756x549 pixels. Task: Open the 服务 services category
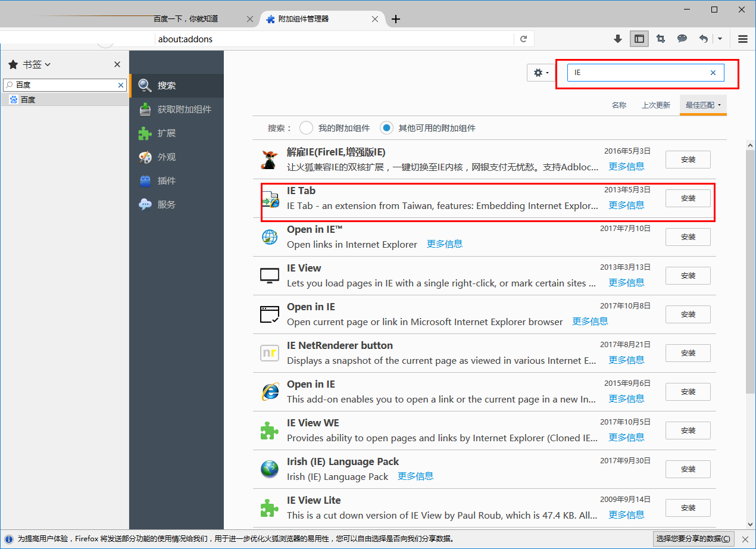point(176,205)
